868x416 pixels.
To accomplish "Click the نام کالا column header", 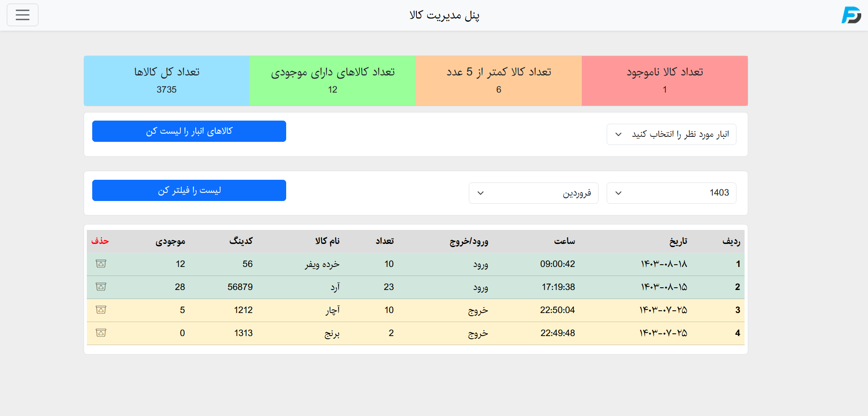I will (x=327, y=241).
